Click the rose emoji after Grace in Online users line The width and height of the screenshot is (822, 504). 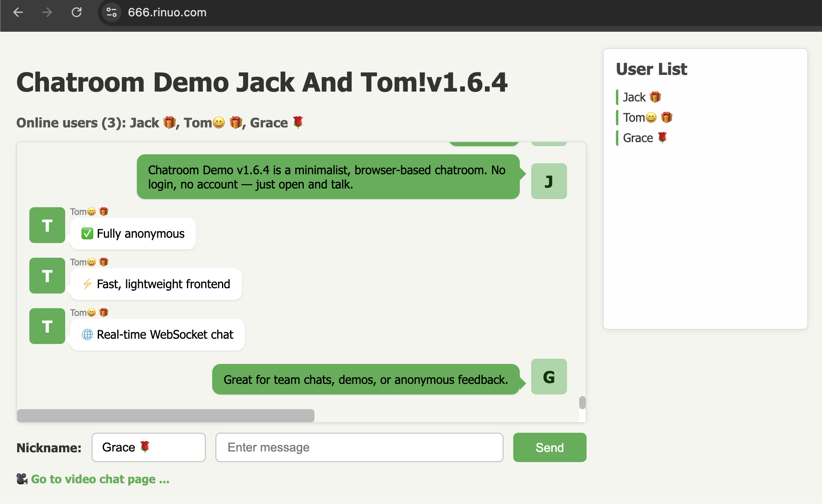[298, 122]
